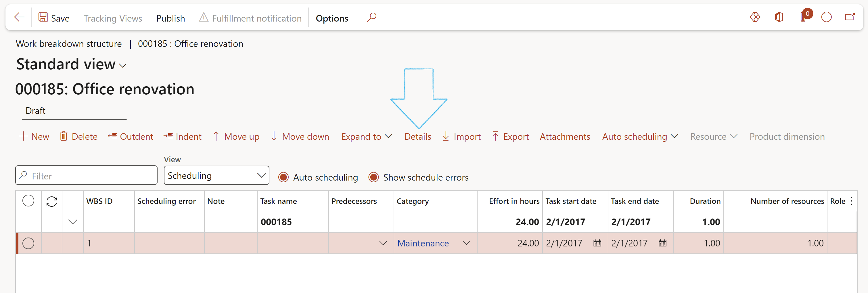
Task: Select the row 1 radio circle
Action: click(28, 243)
